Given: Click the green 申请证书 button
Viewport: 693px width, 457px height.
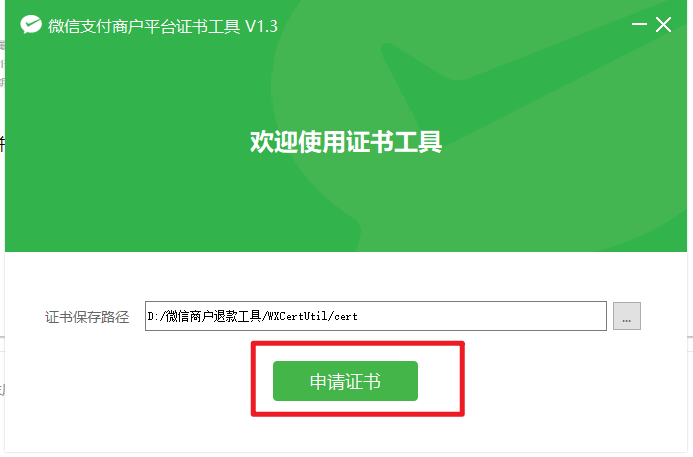Looking at the screenshot, I should point(345,381).
